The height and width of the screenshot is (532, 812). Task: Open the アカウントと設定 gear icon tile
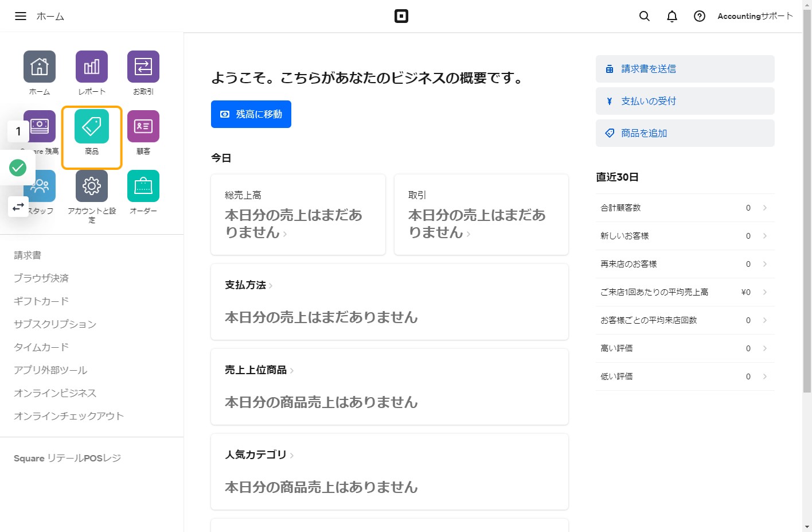[92, 186]
